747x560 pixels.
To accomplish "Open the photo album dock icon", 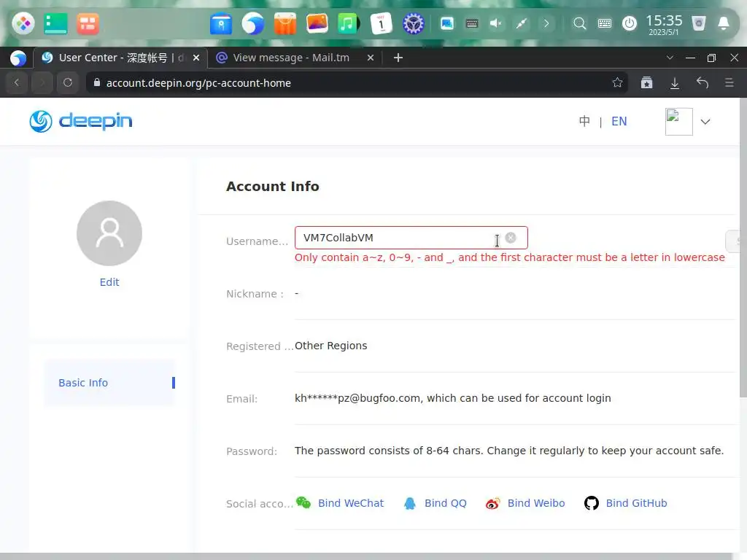I will pos(317,23).
